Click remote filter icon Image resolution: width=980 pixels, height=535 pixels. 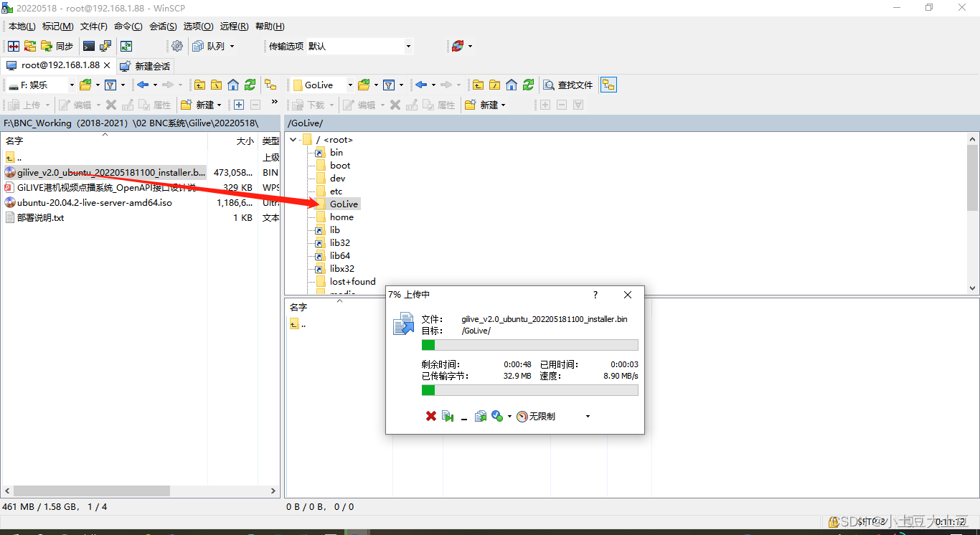[x=388, y=85]
